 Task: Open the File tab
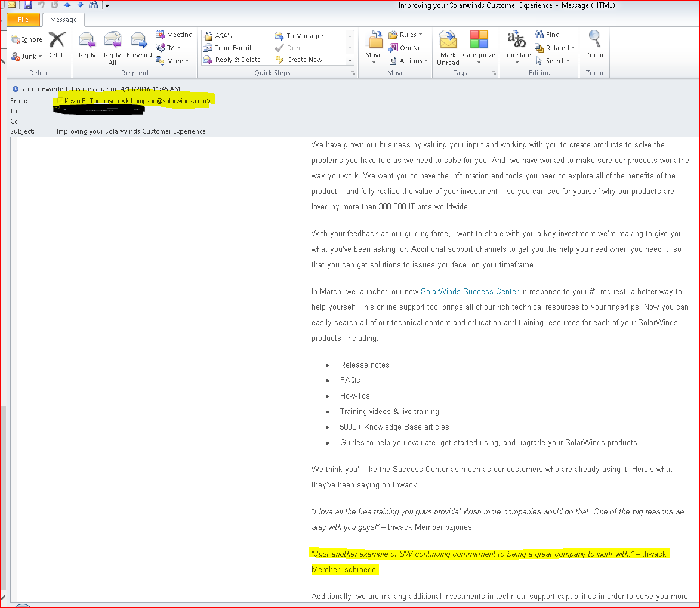click(x=23, y=20)
